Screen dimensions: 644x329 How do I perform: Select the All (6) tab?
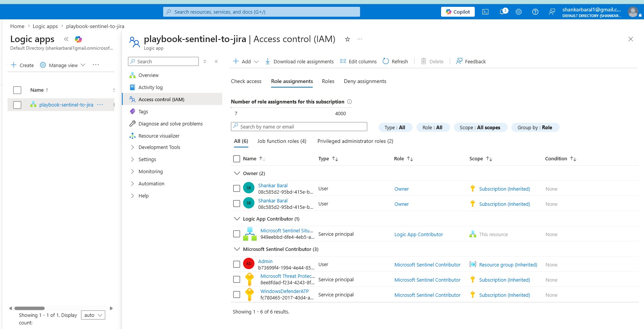[241, 141]
